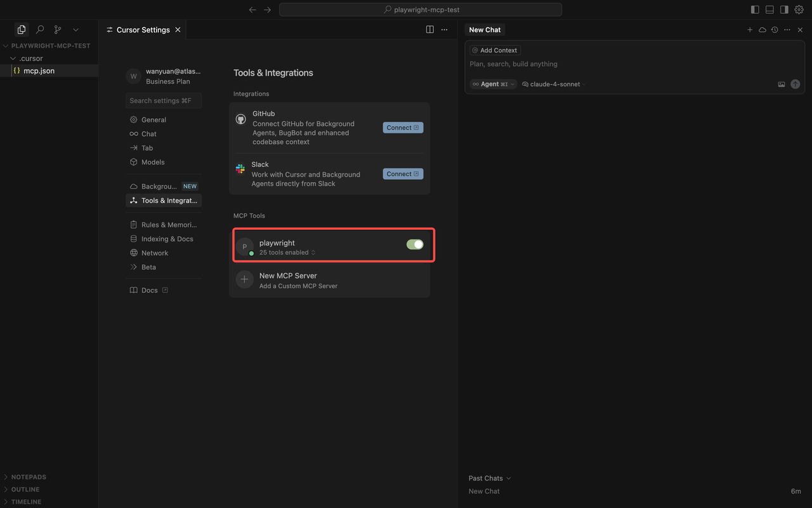812x508 pixels.
Task: Focus the chat prompt input
Action: pyautogui.click(x=634, y=64)
